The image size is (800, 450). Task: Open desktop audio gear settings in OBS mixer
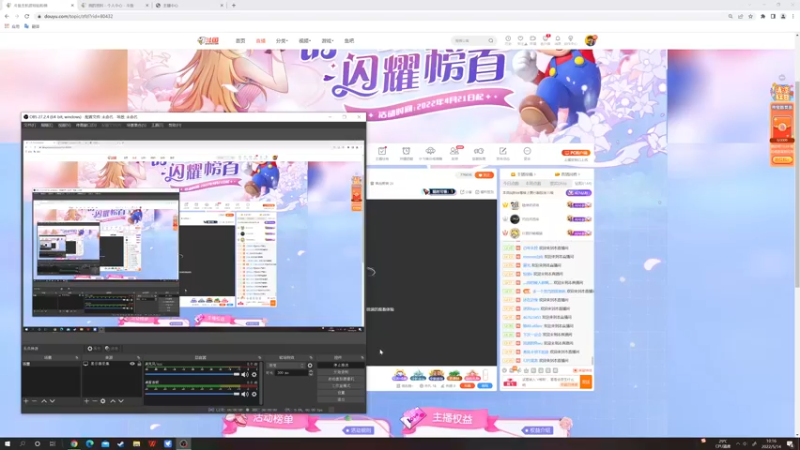coord(254,394)
